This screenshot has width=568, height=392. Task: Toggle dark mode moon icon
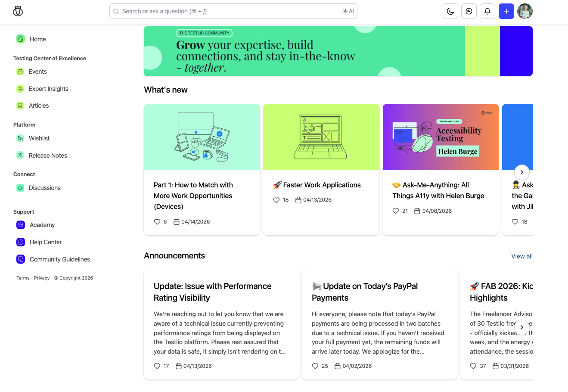pos(450,11)
